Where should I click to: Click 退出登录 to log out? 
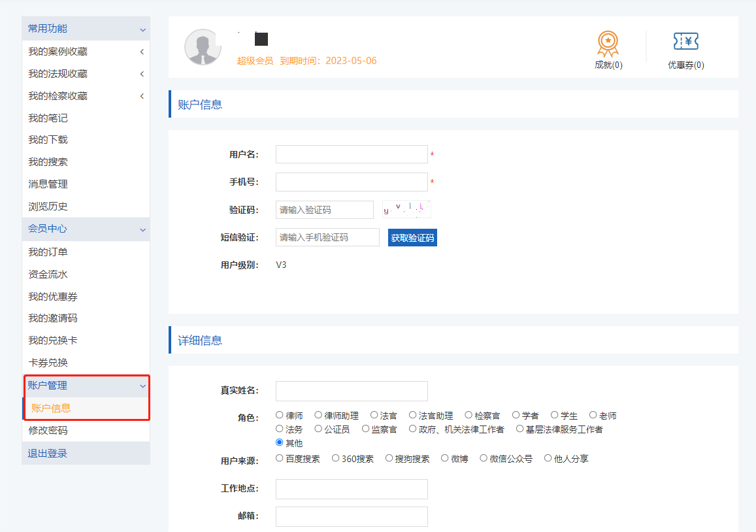48,454
